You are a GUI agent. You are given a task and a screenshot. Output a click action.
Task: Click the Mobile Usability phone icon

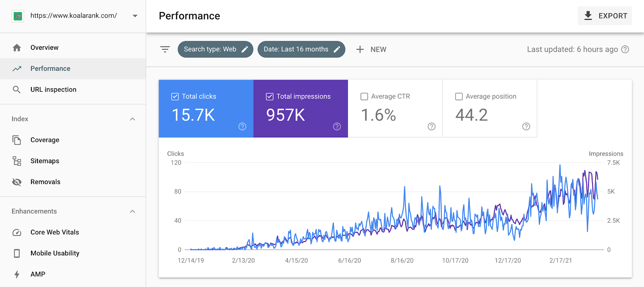pos(17,253)
